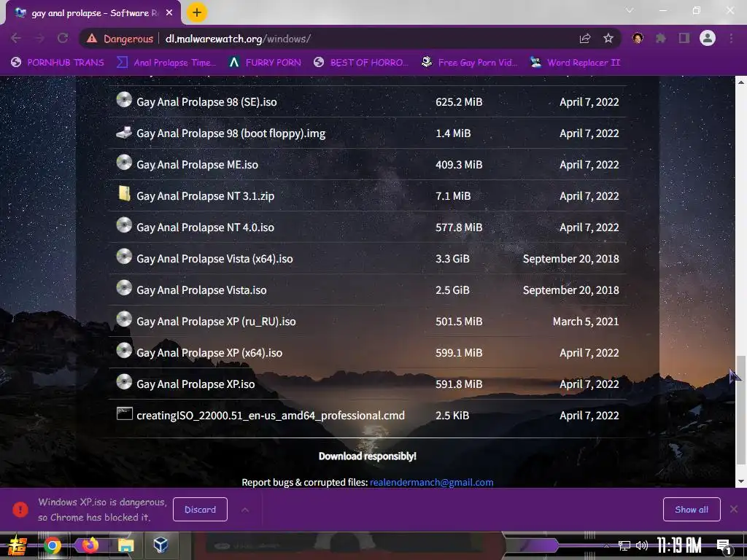This screenshot has height=560, width=747.
Task: Click the '2.5 KiB' file size
Action: coord(452,415)
